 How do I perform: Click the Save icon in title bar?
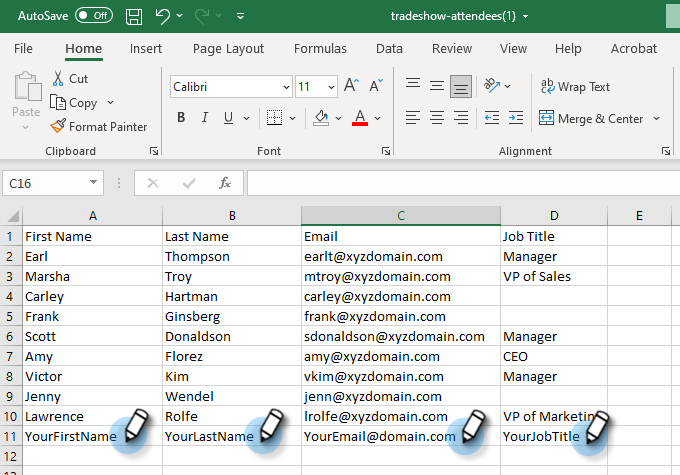135,16
